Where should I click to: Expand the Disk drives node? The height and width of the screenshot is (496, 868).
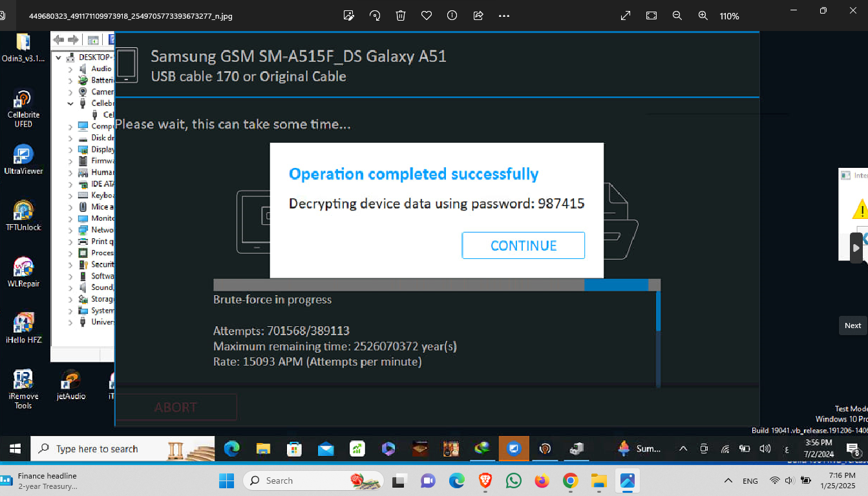pyautogui.click(x=70, y=138)
